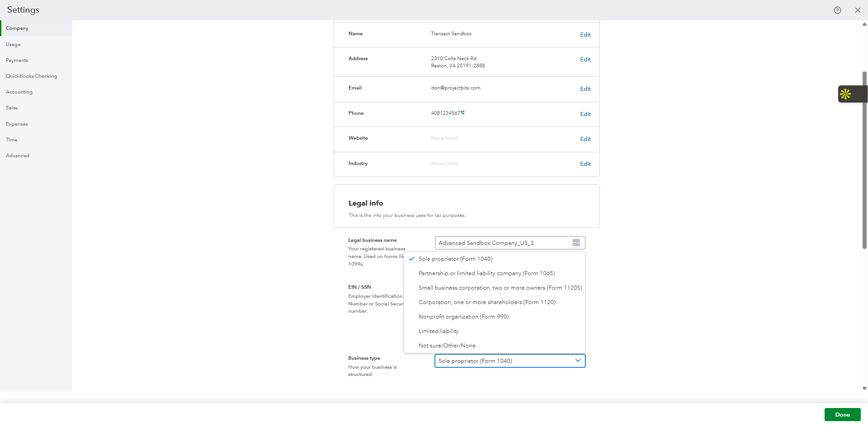Click the Legal business name input field
868x427 pixels.
tap(497, 243)
